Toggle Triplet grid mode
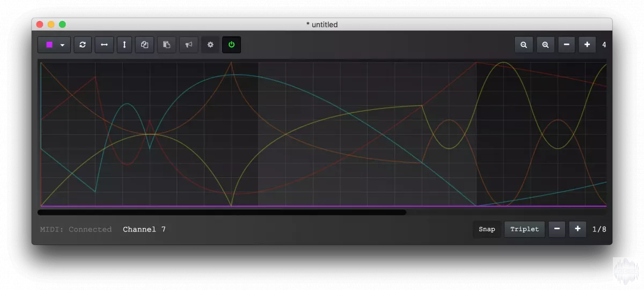The image size is (644, 290). pos(524,229)
